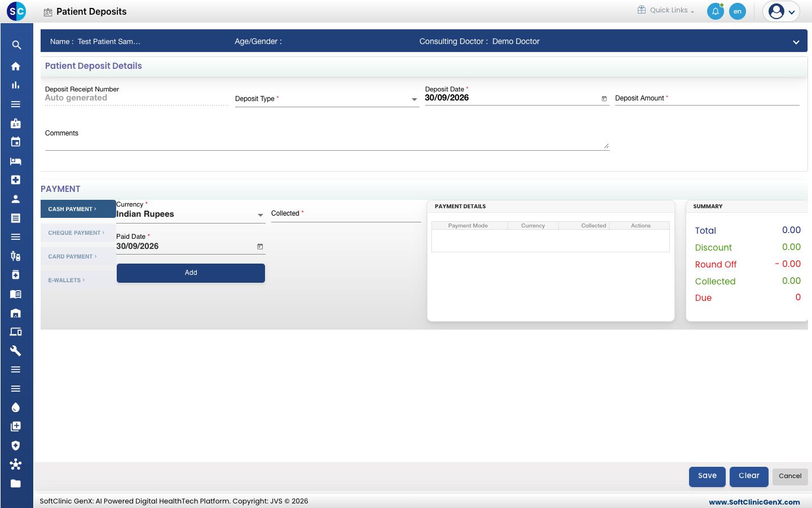Open the Deposit Type dropdown
812x508 pixels.
pos(327,99)
